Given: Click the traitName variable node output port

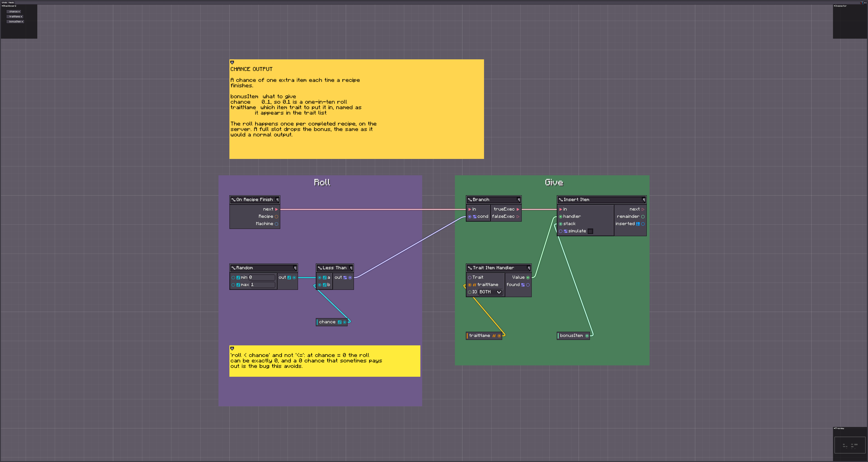Looking at the screenshot, I should pyautogui.click(x=499, y=336).
